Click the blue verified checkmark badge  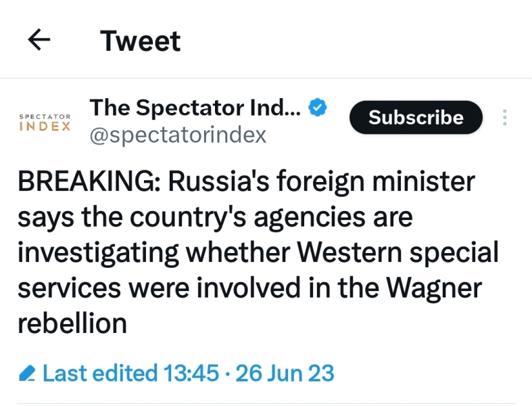(318, 107)
